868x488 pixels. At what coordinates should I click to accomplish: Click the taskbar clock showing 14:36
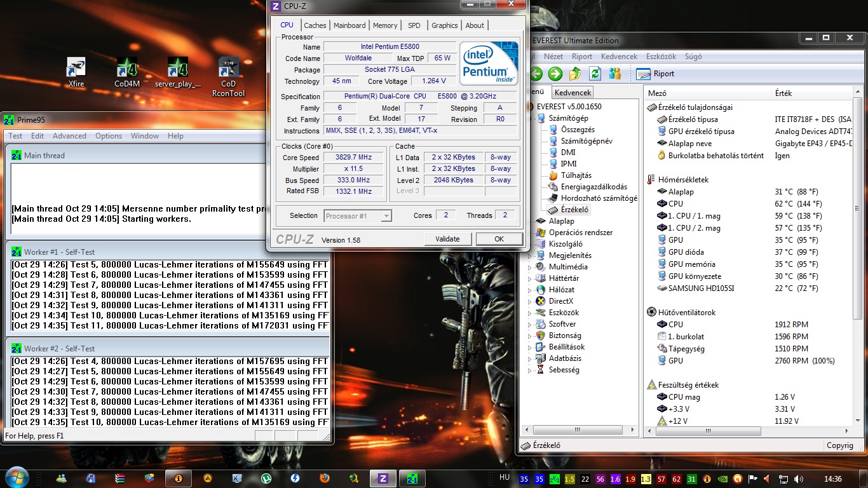tap(832, 479)
